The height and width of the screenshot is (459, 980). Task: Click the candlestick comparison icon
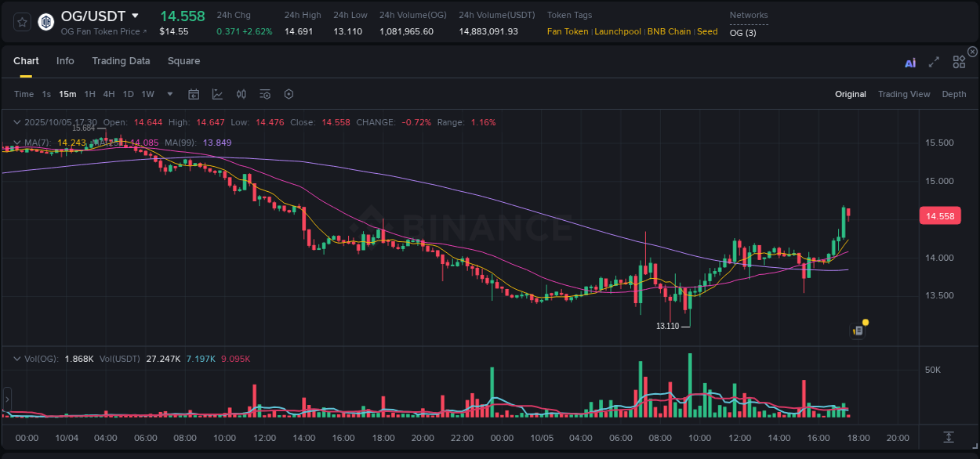[241, 93]
